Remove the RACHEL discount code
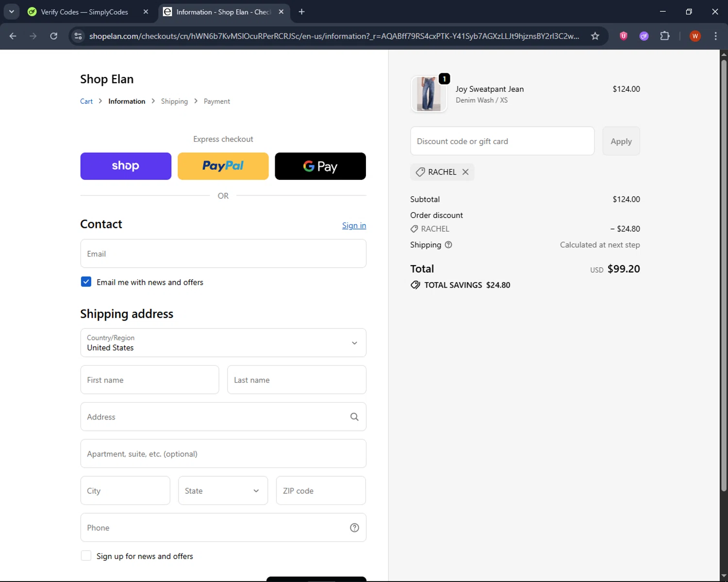 pos(465,172)
